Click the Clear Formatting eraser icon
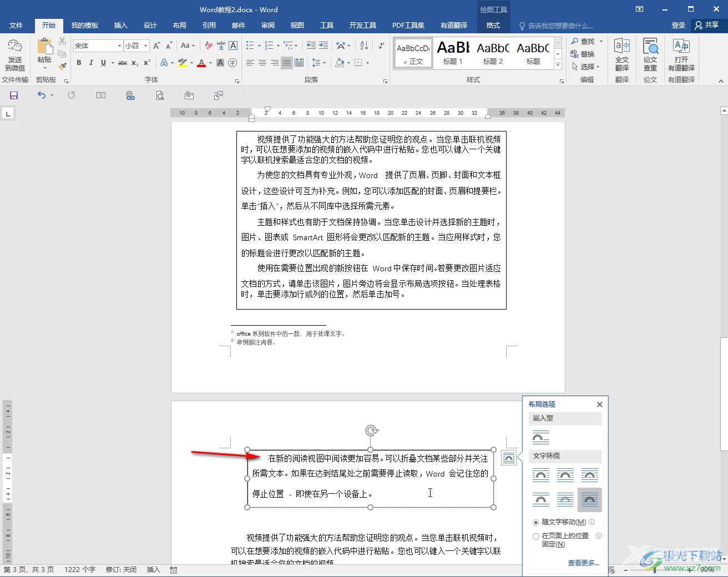Image resolution: width=728 pixels, height=577 pixels. pyautogui.click(x=209, y=45)
